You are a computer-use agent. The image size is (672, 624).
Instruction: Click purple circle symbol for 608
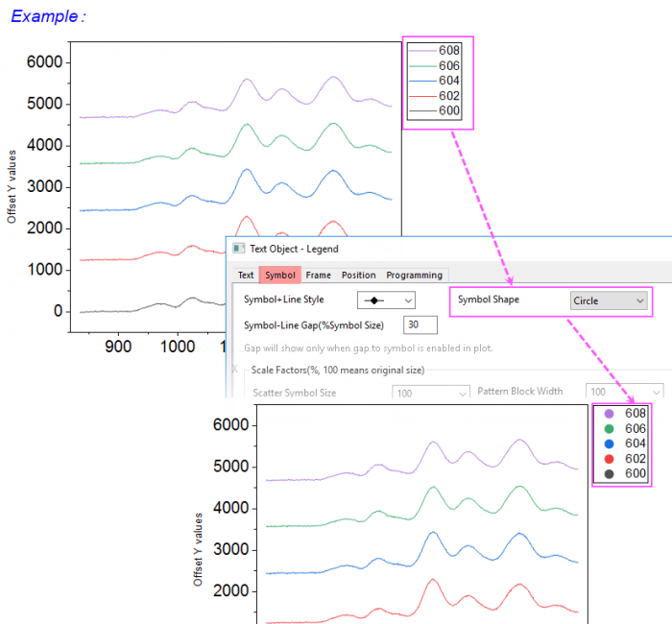[x=609, y=414]
